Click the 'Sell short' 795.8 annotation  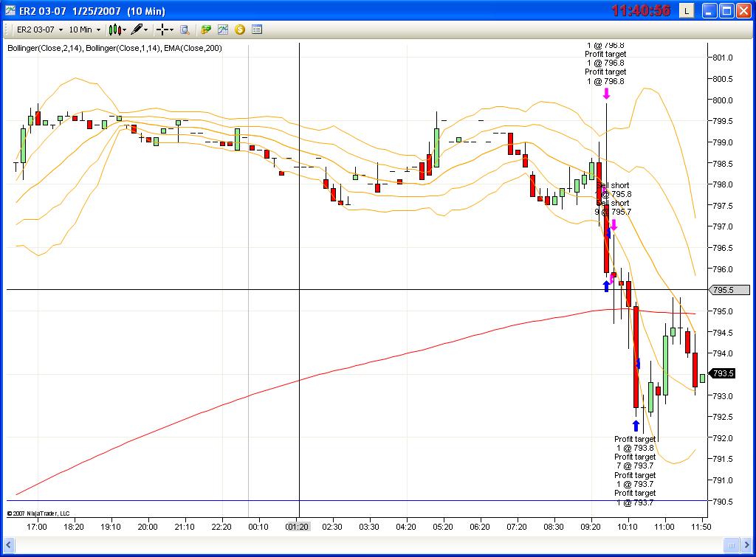pos(614,190)
